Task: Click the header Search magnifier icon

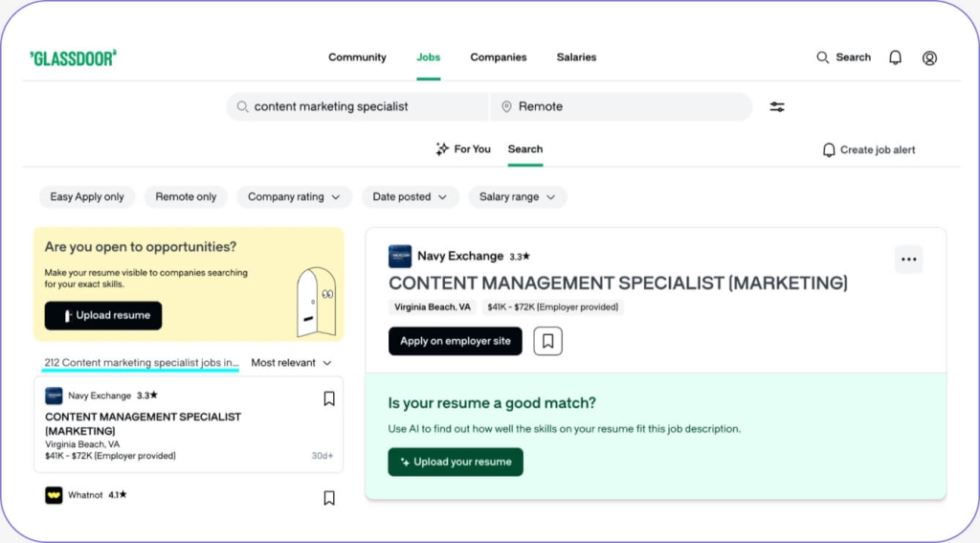Action: pyautogui.click(x=822, y=57)
